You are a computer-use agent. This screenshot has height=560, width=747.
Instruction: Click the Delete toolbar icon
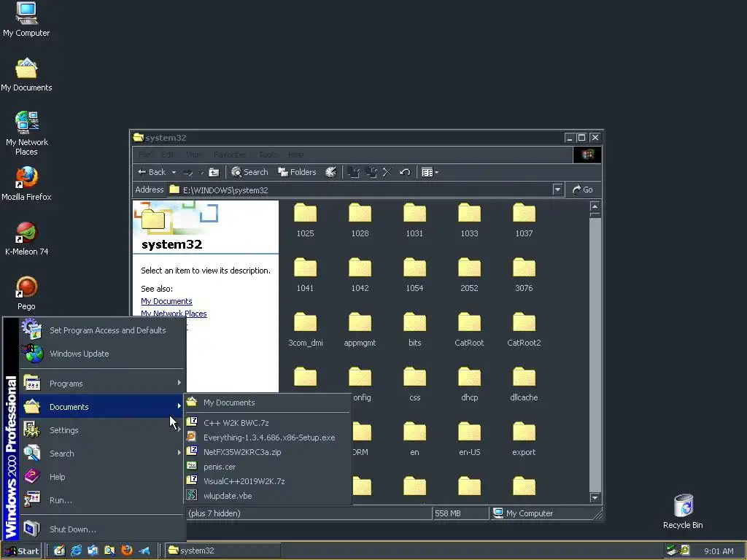387,172
